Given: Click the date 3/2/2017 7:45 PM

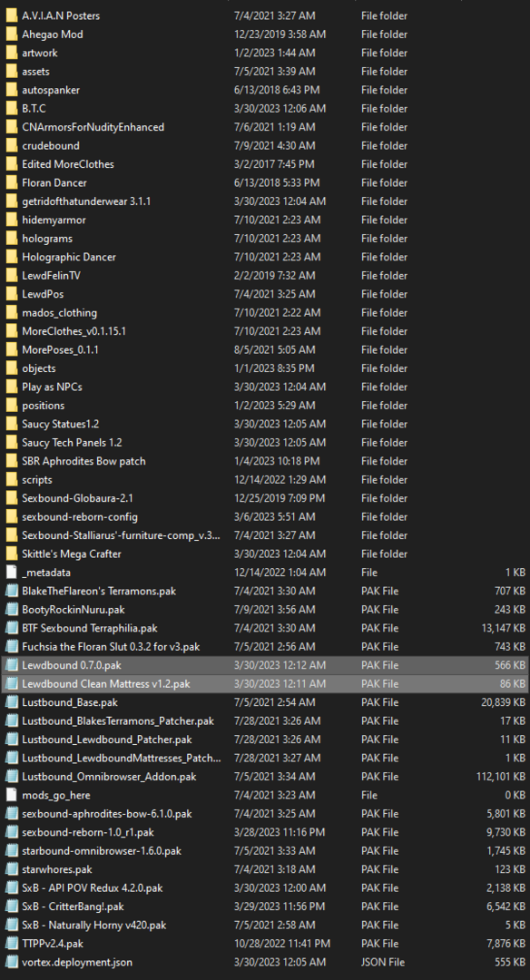Looking at the screenshot, I should (274, 164).
